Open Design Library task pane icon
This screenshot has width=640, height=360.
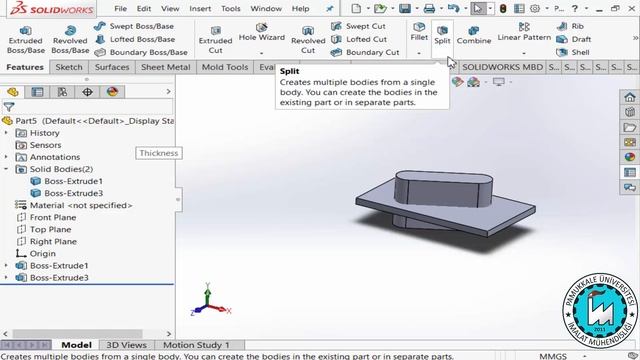[x=630, y=112]
